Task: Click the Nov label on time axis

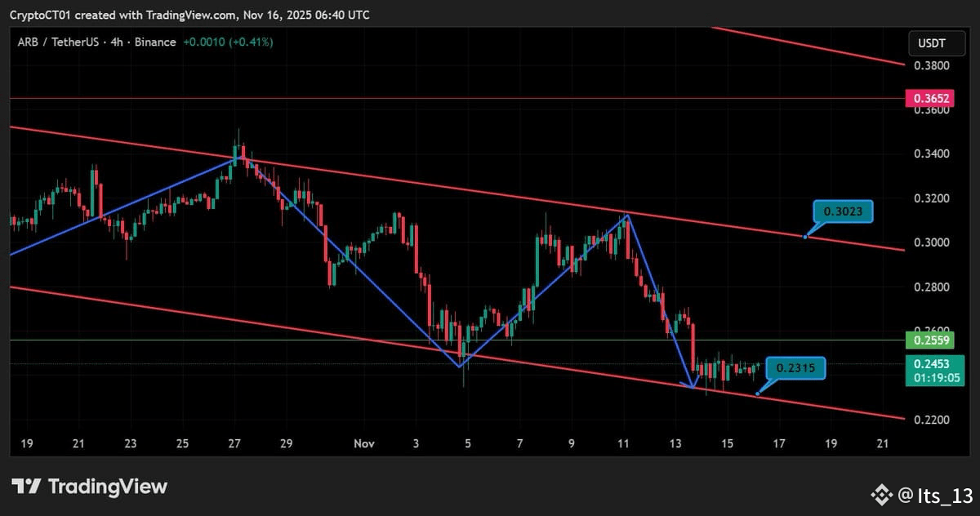Action: coord(364,443)
